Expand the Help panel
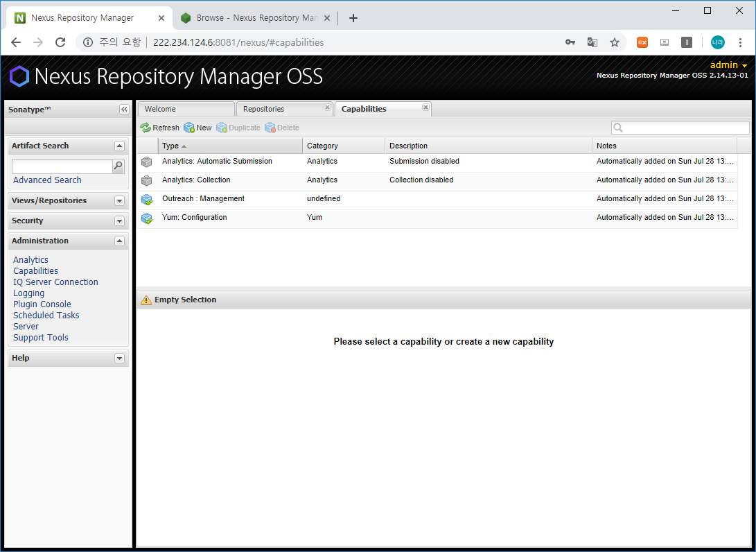Screen dimensions: 756x552 click(120, 358)
